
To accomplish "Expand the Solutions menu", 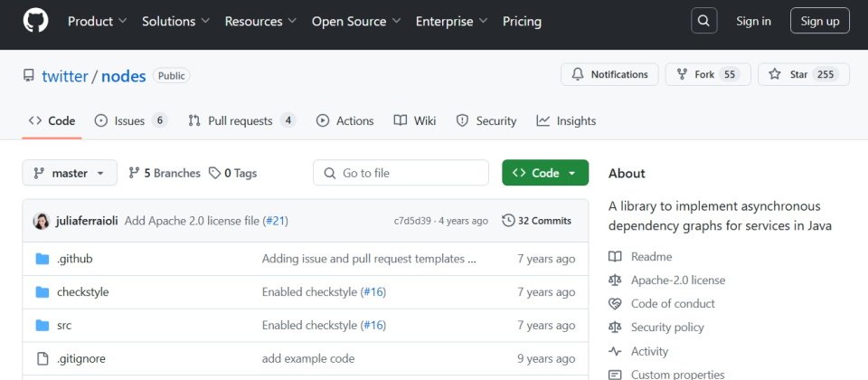I will pos(175,21).
